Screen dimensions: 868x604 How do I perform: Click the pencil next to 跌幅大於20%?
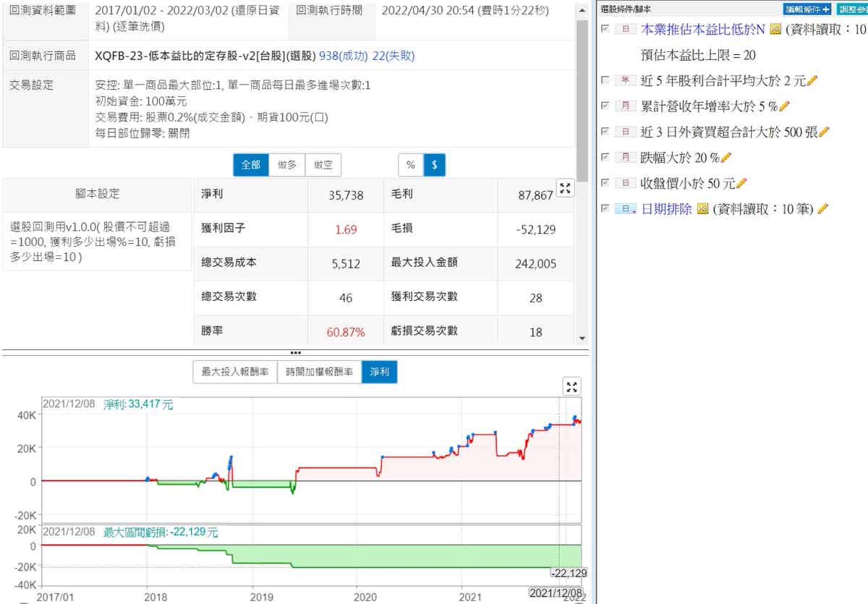tap(727, 158)
